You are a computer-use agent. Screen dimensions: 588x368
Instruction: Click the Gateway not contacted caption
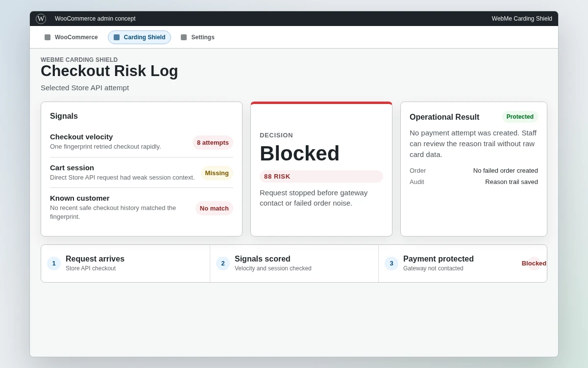[433, 268]
